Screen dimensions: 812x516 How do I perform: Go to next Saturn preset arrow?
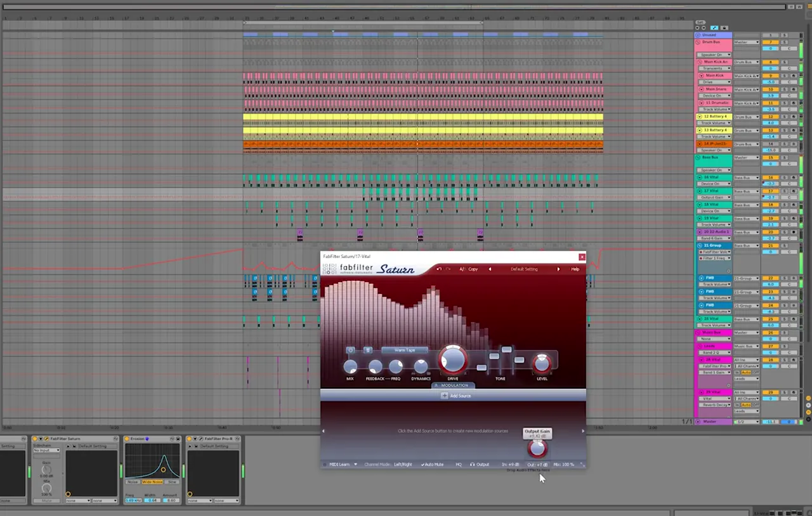click(558, 269)
